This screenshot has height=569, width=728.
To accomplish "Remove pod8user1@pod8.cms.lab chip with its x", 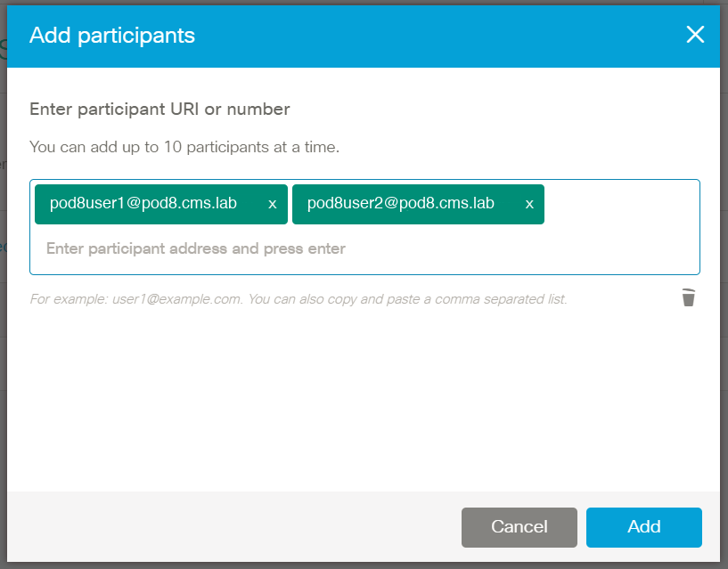I will tap(273, 204).
